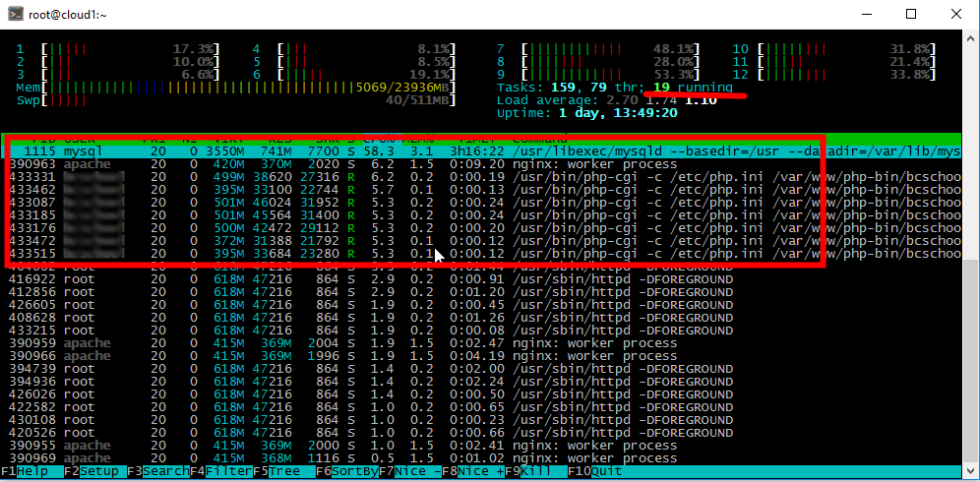Select httpd process PID 420526
The width and height of the screenshot is (980, 482).
coord(481,433)
